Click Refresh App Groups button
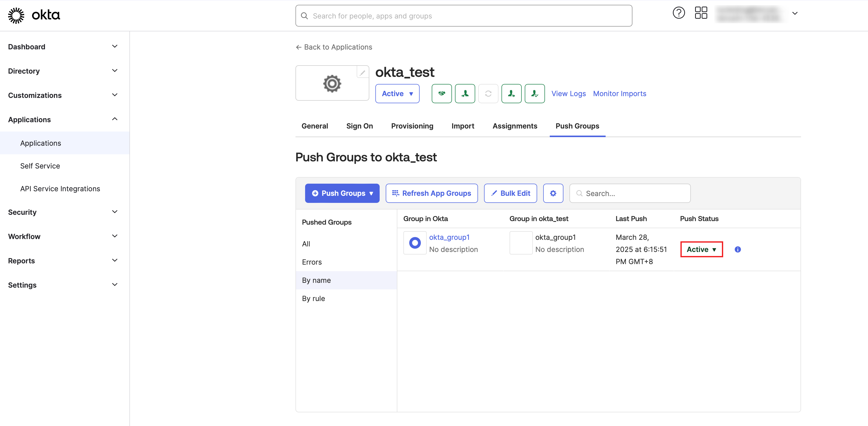This screenshot has width=868, height=426. 431,193
